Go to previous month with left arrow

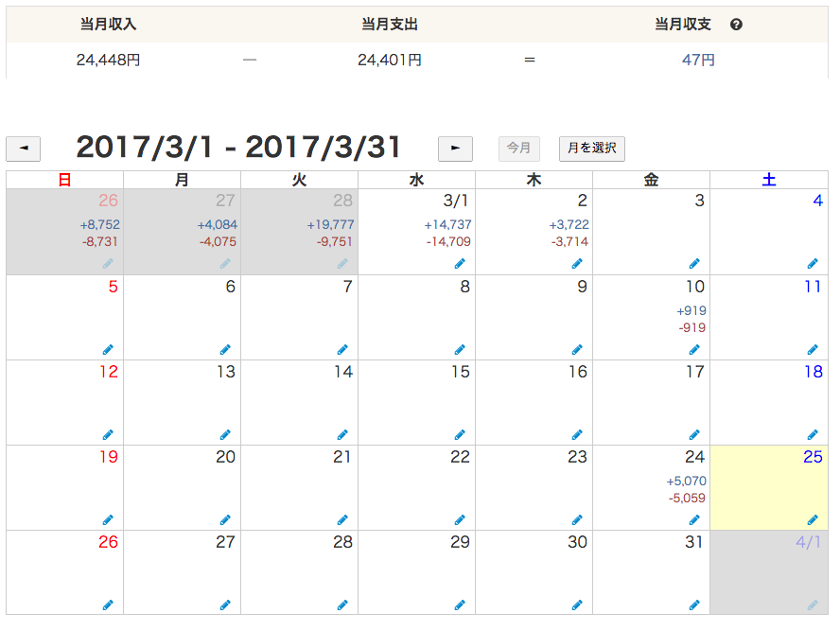[x=23, y=149]
